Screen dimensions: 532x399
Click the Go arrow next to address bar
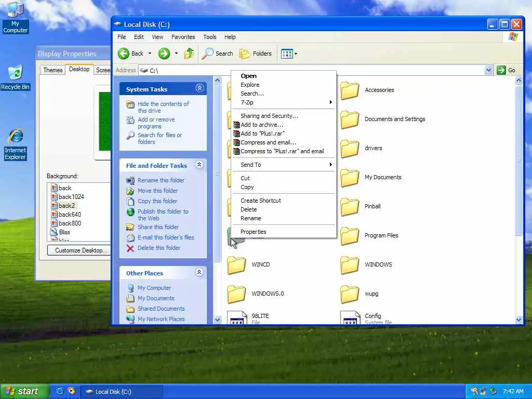click(x=501, y=70)
